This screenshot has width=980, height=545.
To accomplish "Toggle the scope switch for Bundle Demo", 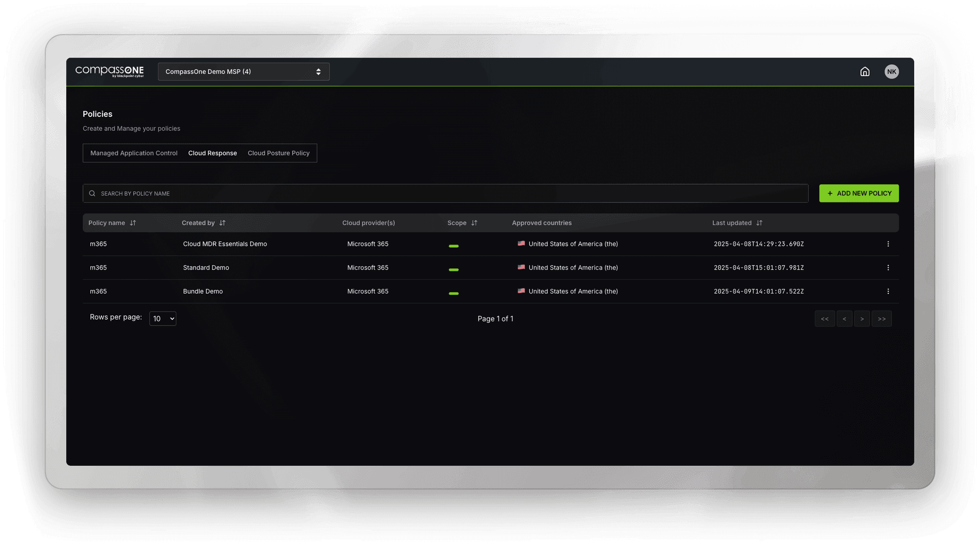I will (x=454, y=293).
